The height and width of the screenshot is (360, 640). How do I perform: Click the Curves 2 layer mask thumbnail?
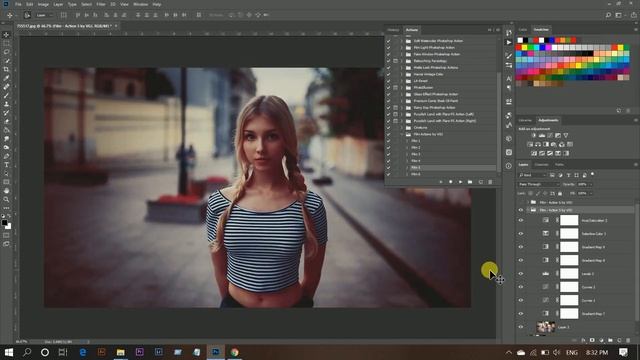(569, 287)
